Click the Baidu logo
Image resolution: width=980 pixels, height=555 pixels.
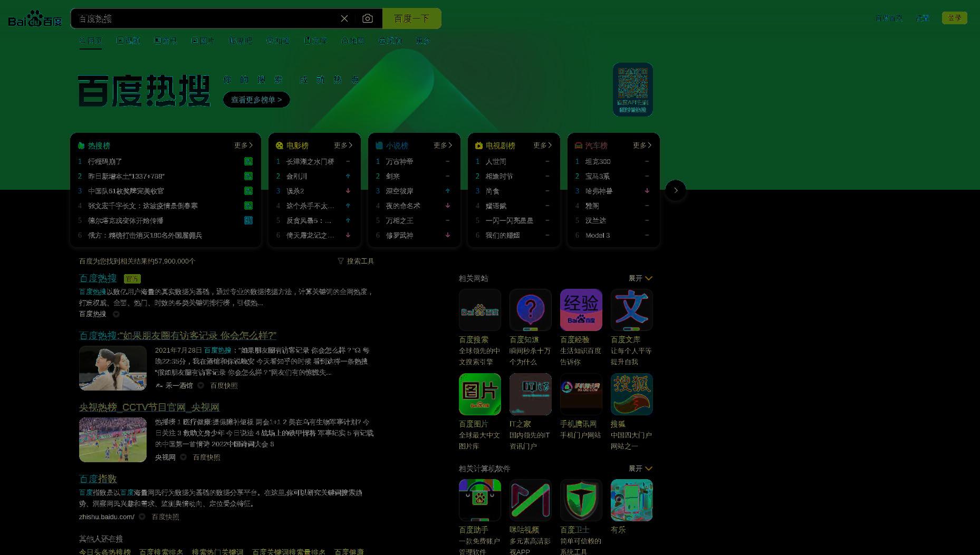point(35,18)
